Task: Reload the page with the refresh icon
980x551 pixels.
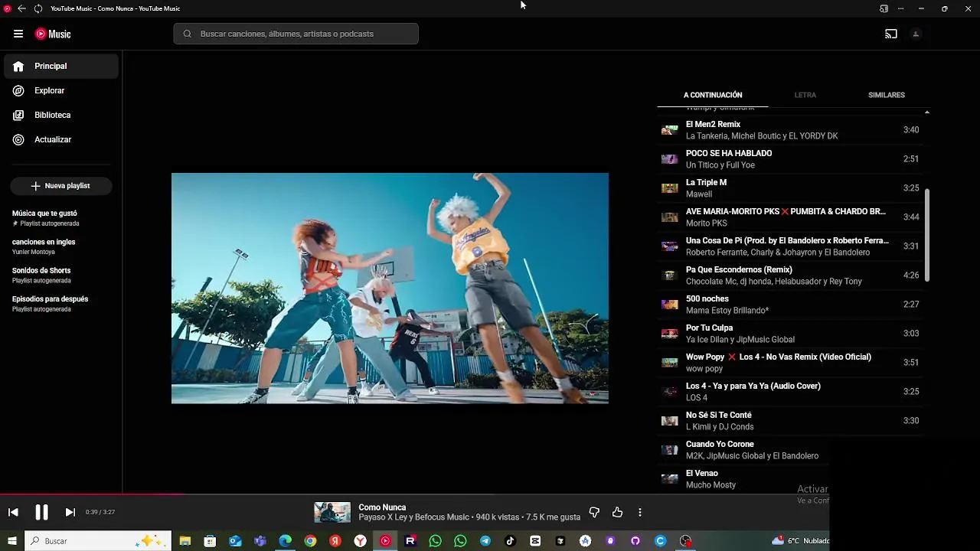Action: [38, 8]
